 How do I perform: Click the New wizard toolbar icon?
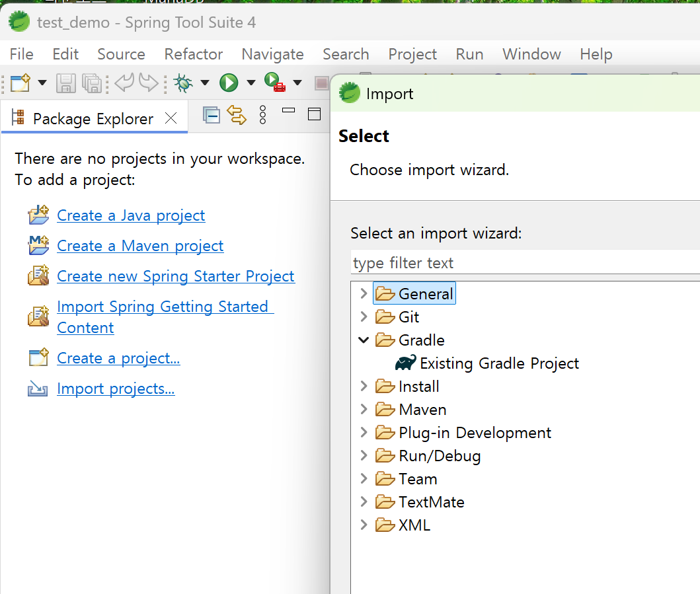pos(20,83)
